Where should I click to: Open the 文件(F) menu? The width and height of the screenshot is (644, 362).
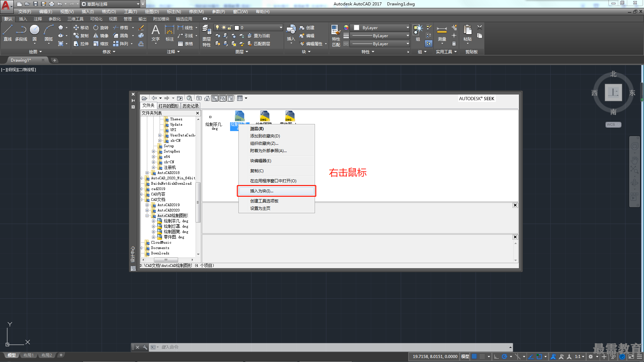click(x=24, y=12)
